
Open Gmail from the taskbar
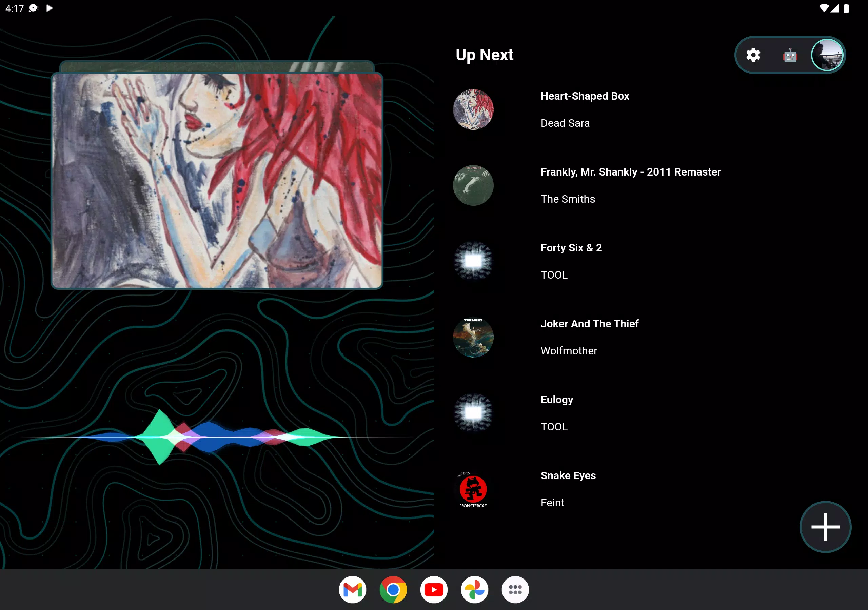pos(352,590)
